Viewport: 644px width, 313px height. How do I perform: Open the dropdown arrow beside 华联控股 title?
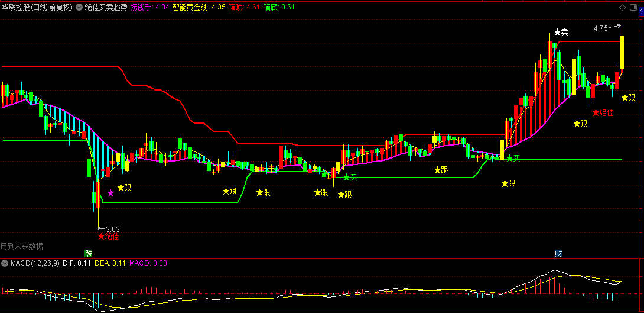(x=79, y=8)
